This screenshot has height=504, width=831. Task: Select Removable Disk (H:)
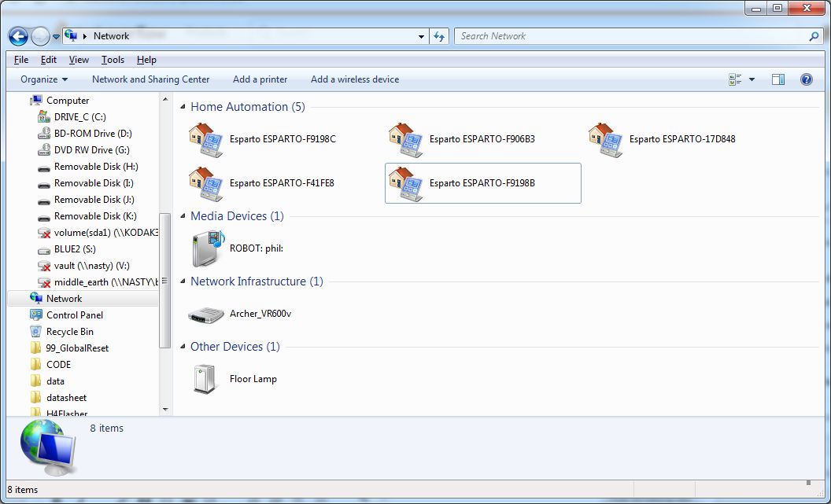[95, 167]
